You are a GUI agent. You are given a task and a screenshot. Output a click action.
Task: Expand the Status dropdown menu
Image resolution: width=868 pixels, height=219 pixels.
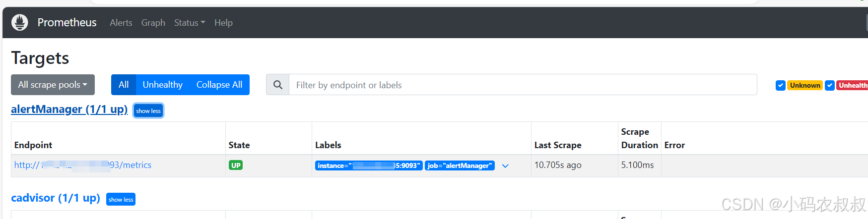tap(190, 23)
